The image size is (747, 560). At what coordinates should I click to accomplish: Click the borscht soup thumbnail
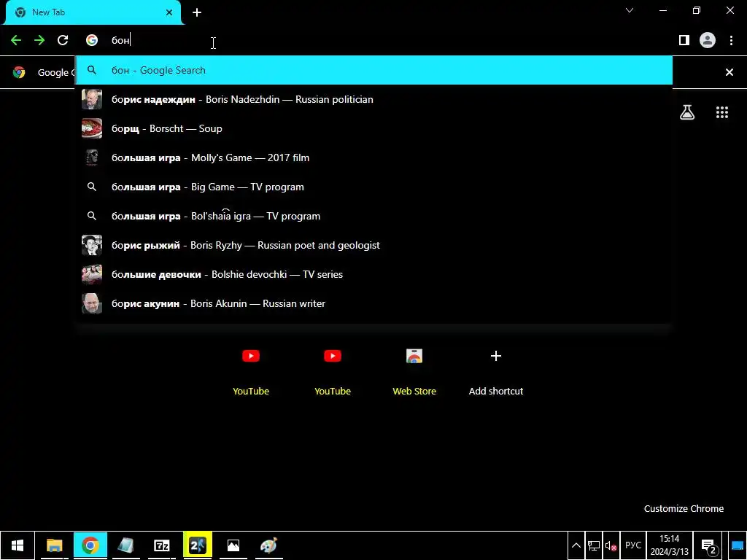92,128
